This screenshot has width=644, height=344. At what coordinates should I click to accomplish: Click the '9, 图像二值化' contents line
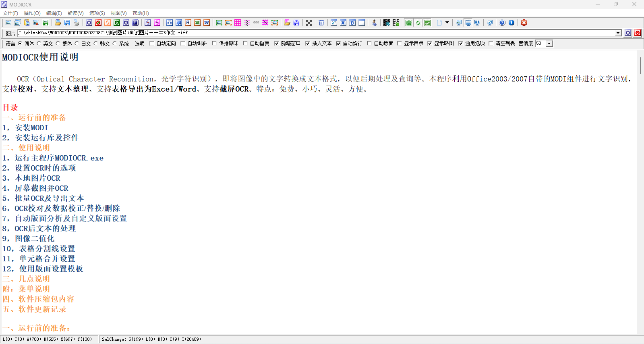click(x=28, y=239)
